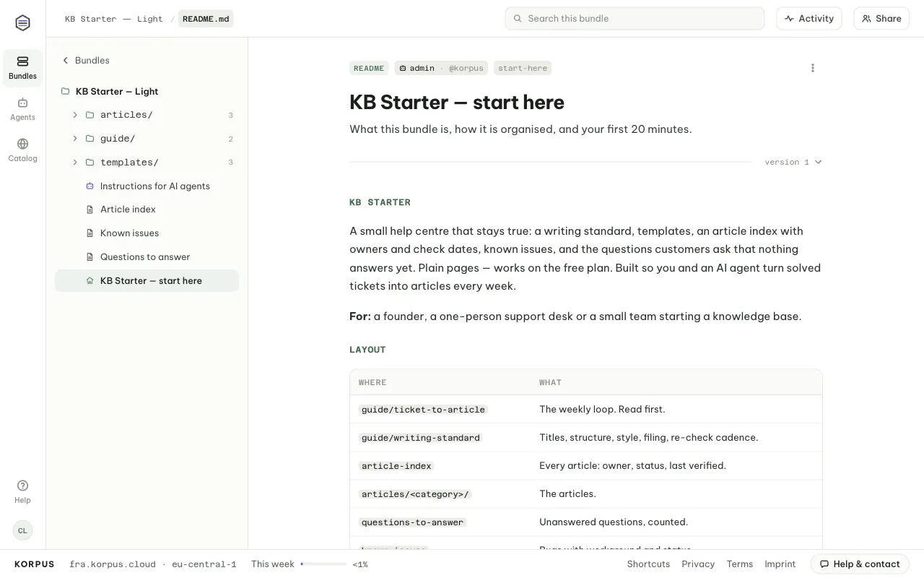This screenshot has width=924, height=578.
Task: Click the Instructions for AI agents icon
Action: 90,186
